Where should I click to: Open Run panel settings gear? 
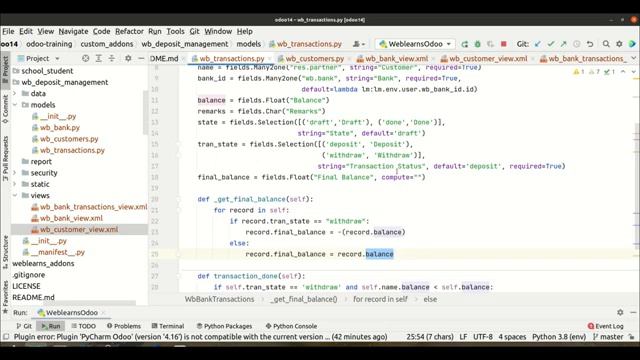click(620, 312)
